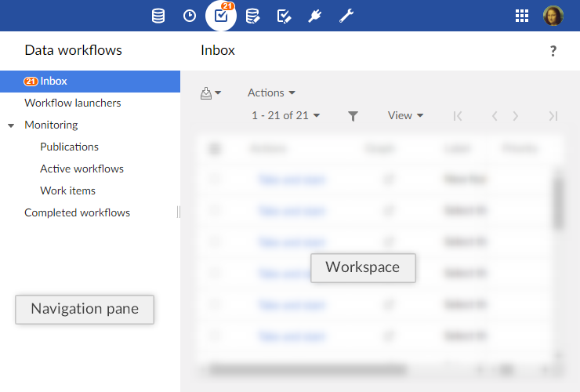Open the user profile avatar
The image size is (580, 392).
click(x=553, y=16)
